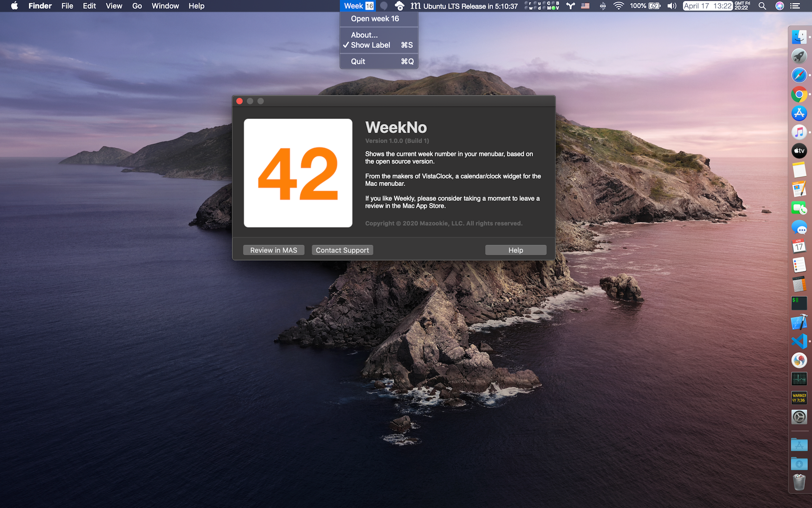The height and width of the screenshot is (508, 812).
Task: Open Messages from the Dock
Action: pyautogui.click(x=799, y=227)
